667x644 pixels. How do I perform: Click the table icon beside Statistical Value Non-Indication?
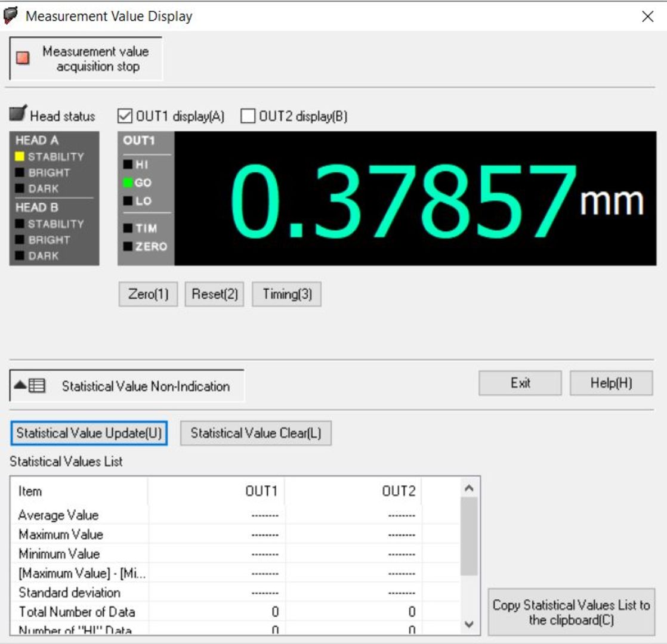coord(36,386)
